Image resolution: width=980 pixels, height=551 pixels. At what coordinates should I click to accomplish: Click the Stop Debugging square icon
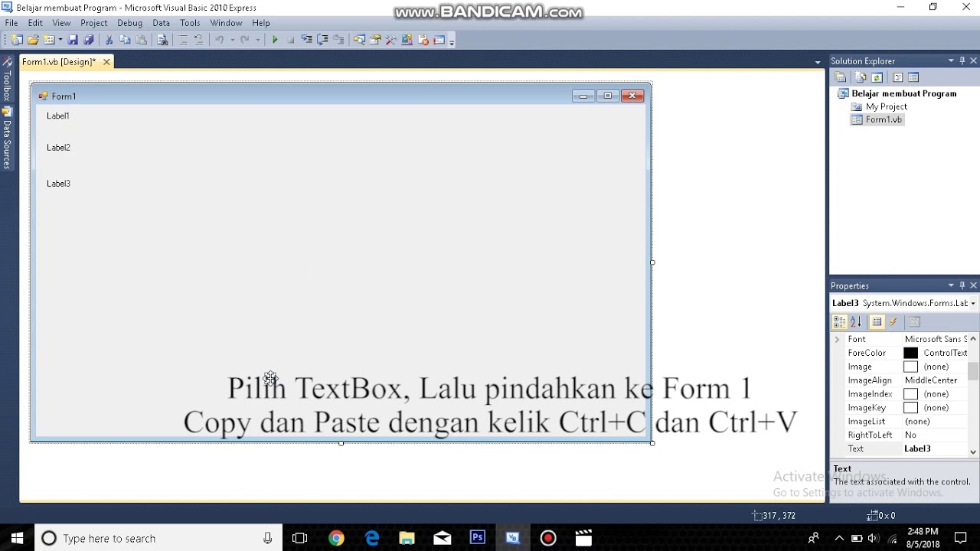(x=290, y=40)
